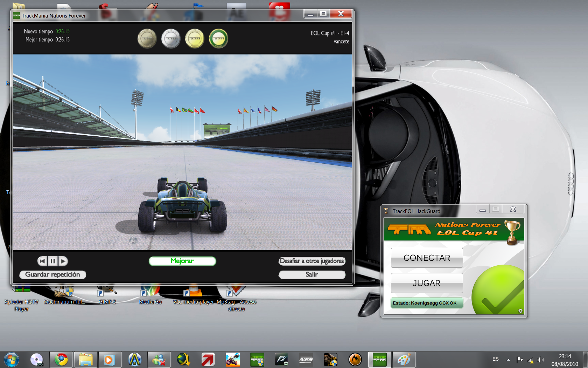
Task: Click the green author medal icon
Action: [218, 39]
